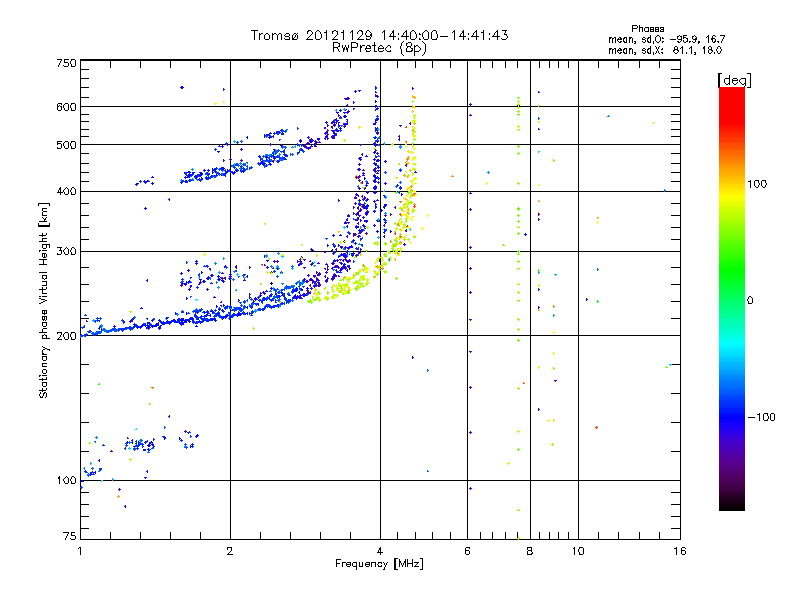Click the y-axis tick label '200'
The image size is (800, 600).
[x=66, y=336]
